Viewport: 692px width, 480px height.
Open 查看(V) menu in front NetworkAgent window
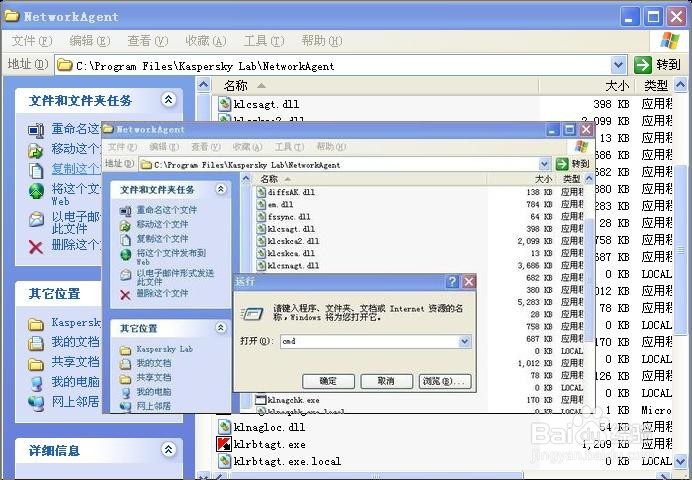tap(206, 146)
